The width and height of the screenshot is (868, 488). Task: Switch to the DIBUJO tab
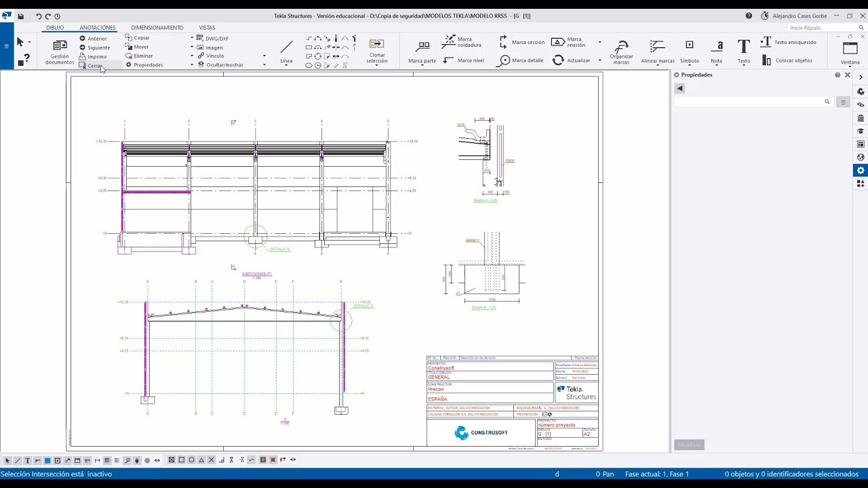[x=55, y=28]
